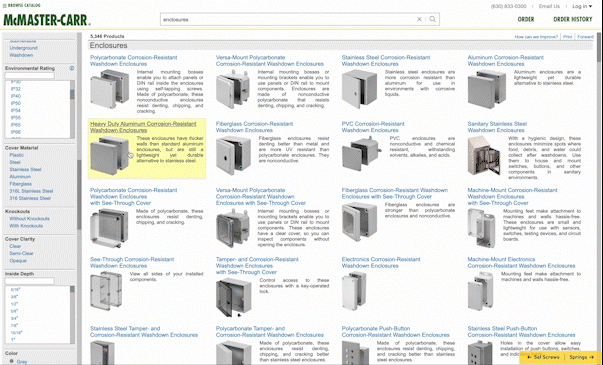Click the Forward link
The height and width of the screenshot is (365, 603).
pos(585,37)
